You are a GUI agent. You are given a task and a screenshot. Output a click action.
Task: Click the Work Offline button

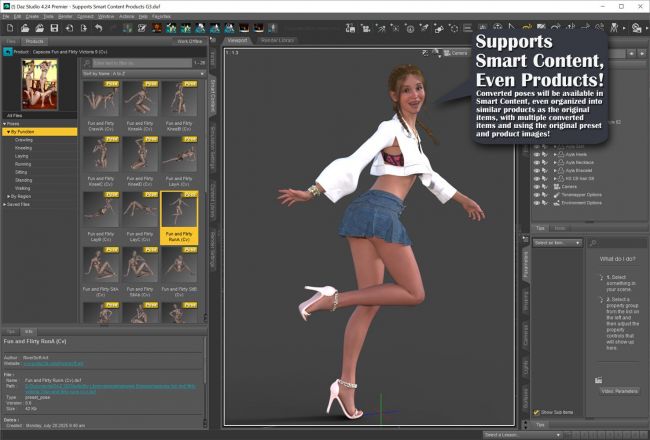[x=189, y=40]
